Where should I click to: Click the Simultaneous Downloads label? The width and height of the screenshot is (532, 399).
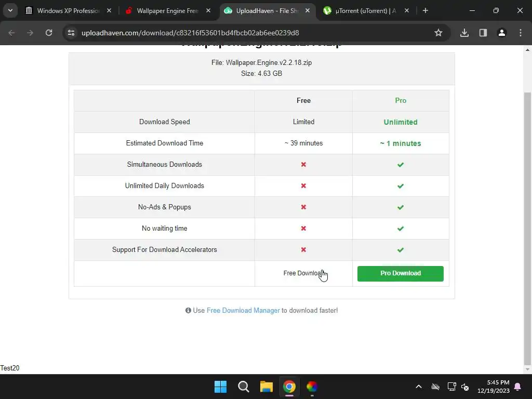point(165,165)
